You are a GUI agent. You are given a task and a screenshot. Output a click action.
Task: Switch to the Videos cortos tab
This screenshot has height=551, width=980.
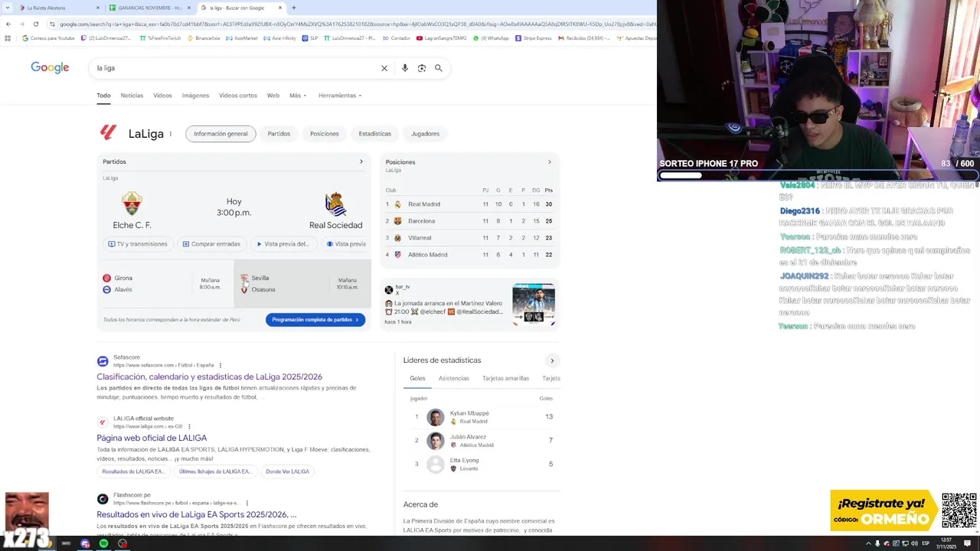[x=238, y=96]
